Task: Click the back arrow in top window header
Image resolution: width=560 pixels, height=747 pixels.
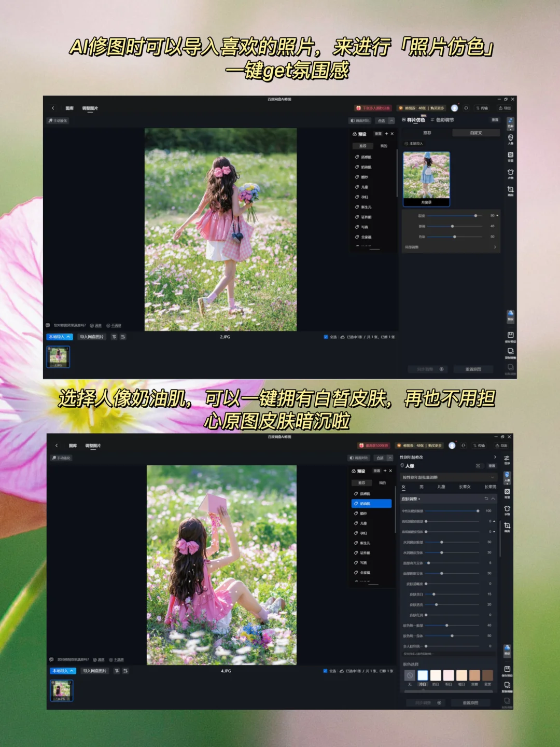Action: [x=53, y=108]
